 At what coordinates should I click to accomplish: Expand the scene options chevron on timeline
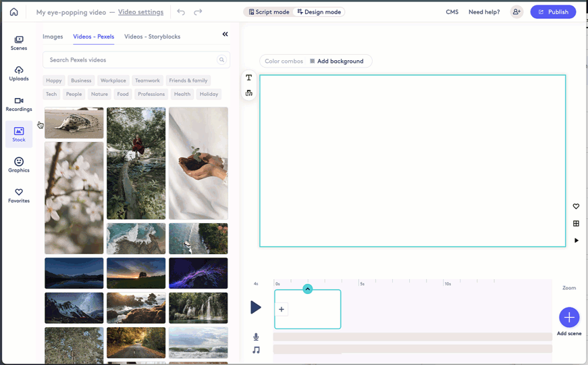click(308, 289)
